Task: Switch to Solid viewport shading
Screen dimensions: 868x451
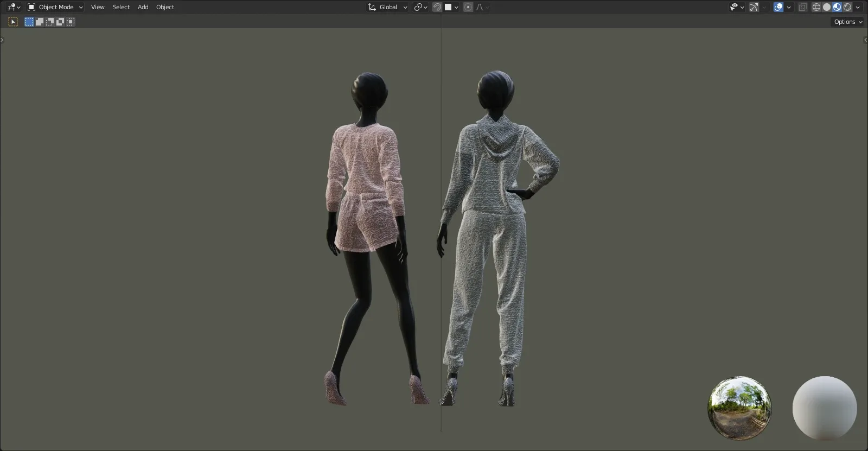Action: [x=827, y=7]
